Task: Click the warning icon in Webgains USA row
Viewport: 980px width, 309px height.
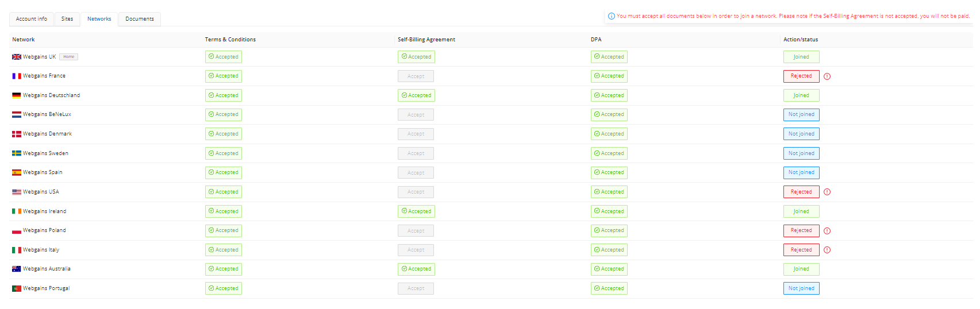Action: coord(827,192)
